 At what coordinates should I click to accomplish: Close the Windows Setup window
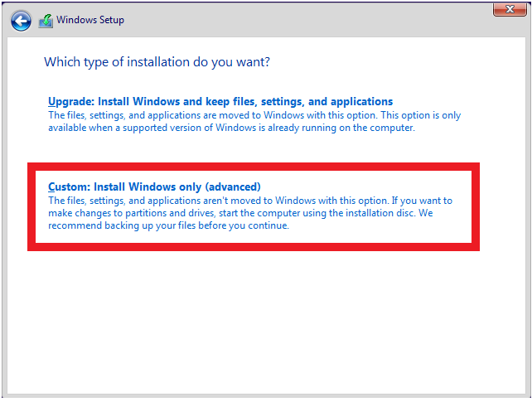[510, 9]
